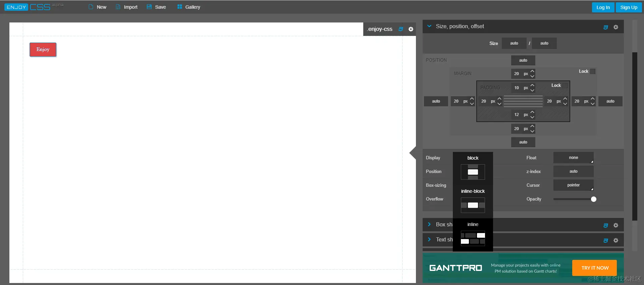Open the Cursor dropdown showing pointer
Screen dimensions: 644x285
tap(574, 185)
